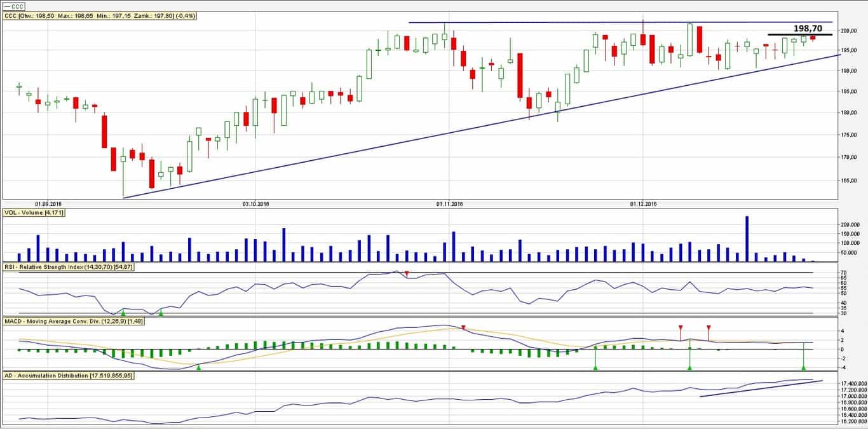Click the leftmost green MACD buy marker
The width and height of the screenshot is (868, 429).
(x=199, y=368)
